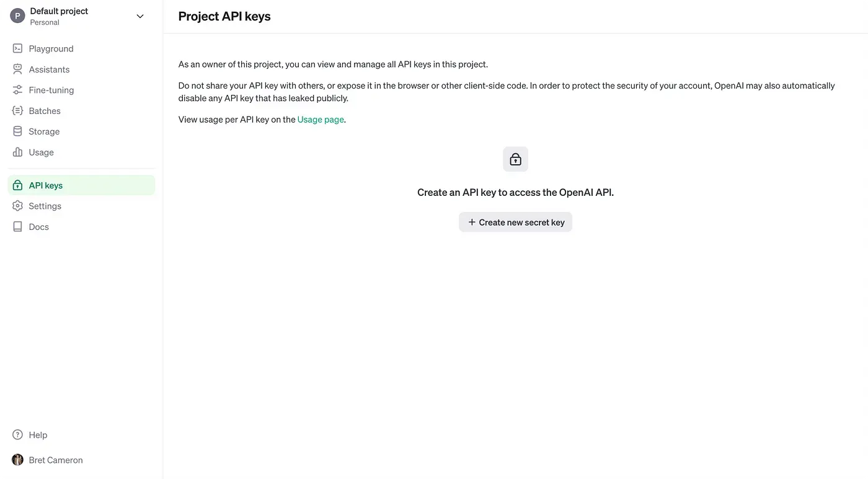The height and width of the screenshot is (479, 868).
Task: Click Bret Cameron's profile avatar
Action: coord(17,460)
